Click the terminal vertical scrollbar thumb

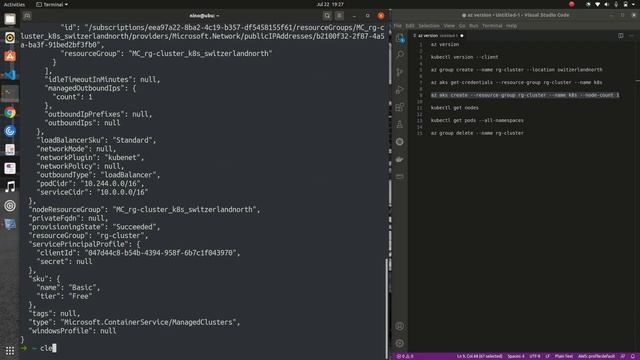[386, 308]
